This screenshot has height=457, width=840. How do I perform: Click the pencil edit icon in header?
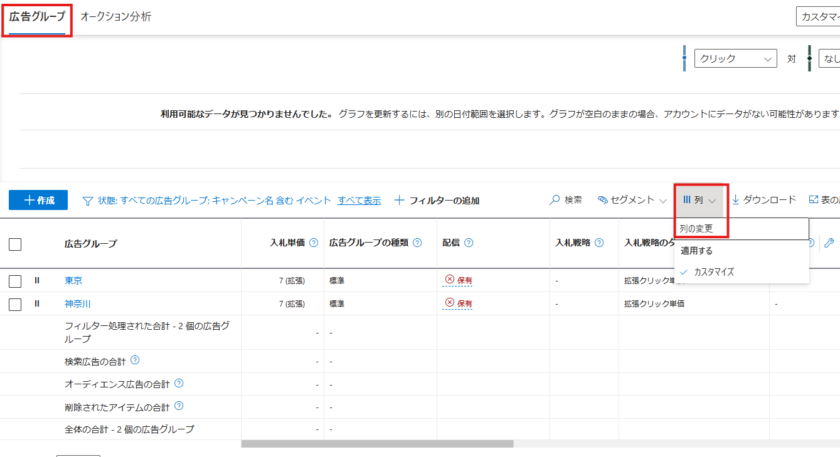(829, 243)
